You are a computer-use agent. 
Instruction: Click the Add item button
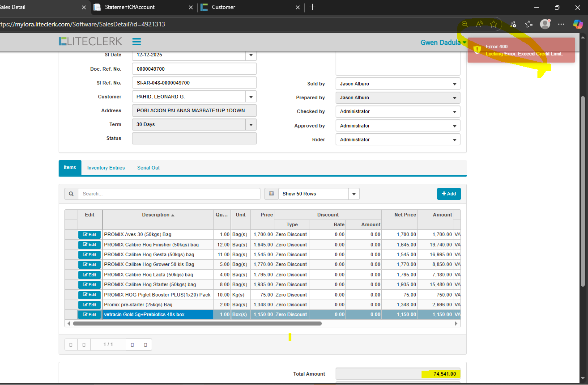point(449,194)
